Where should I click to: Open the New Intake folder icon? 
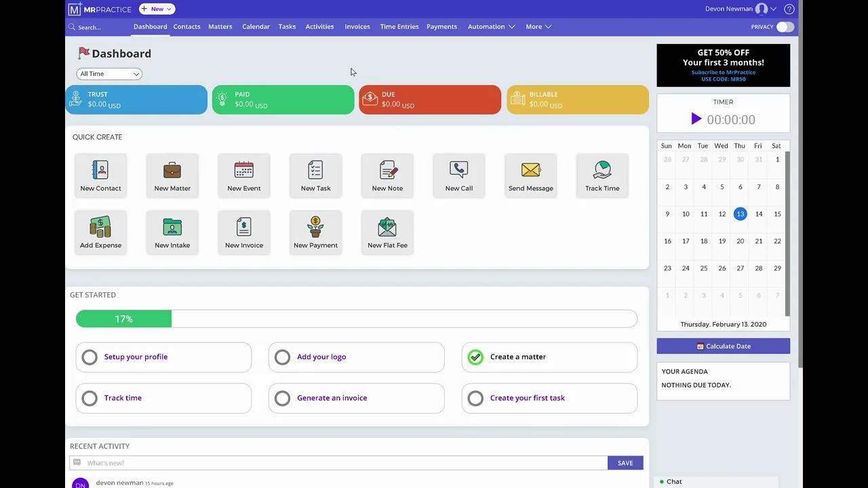[x=172, y=226]
